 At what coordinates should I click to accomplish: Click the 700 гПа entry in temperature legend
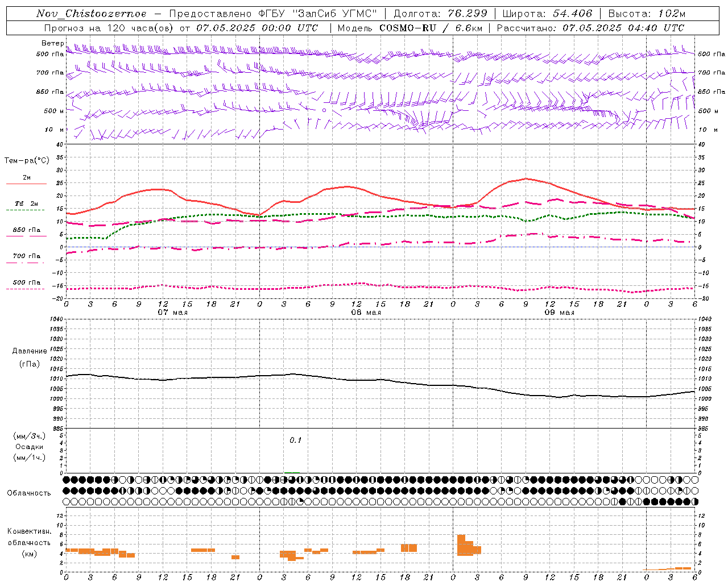pyautogui.click(x=27, y=256)
